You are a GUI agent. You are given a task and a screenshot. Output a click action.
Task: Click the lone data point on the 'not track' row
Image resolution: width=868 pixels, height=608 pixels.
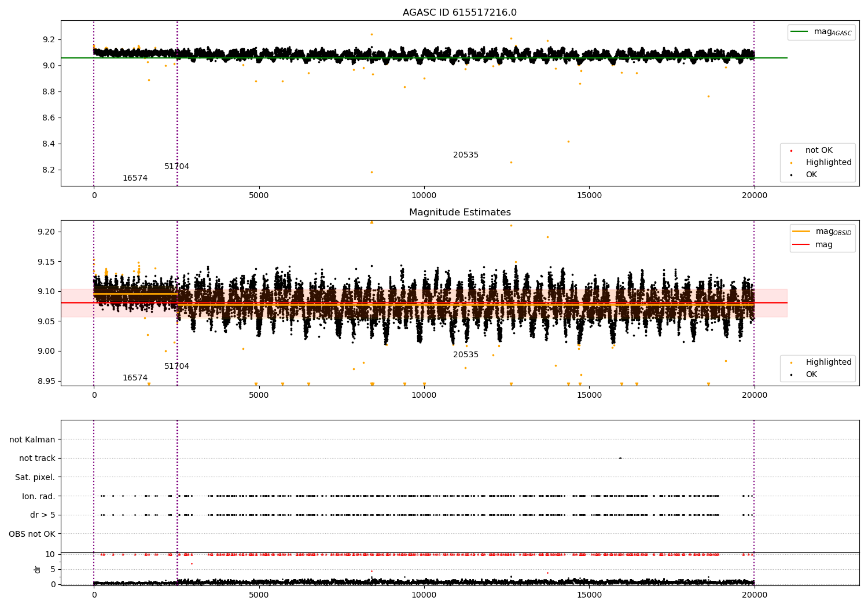[x=620, y=459]
